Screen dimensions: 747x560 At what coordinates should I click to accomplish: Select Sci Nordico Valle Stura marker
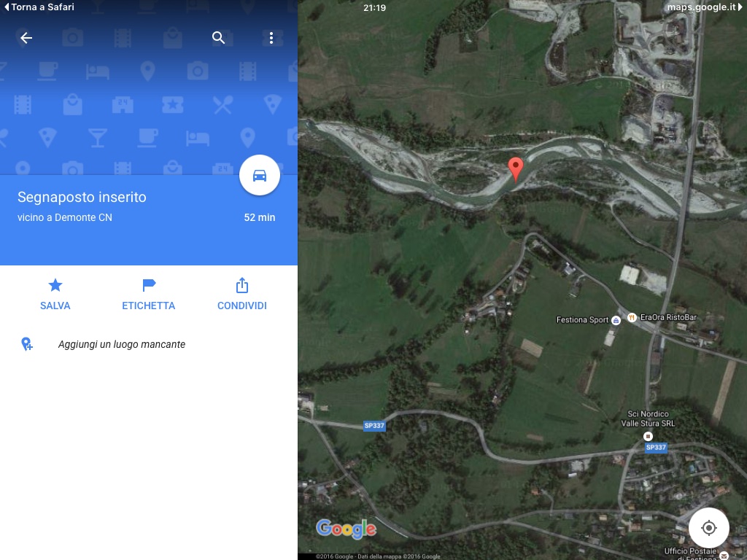[648, 436]
